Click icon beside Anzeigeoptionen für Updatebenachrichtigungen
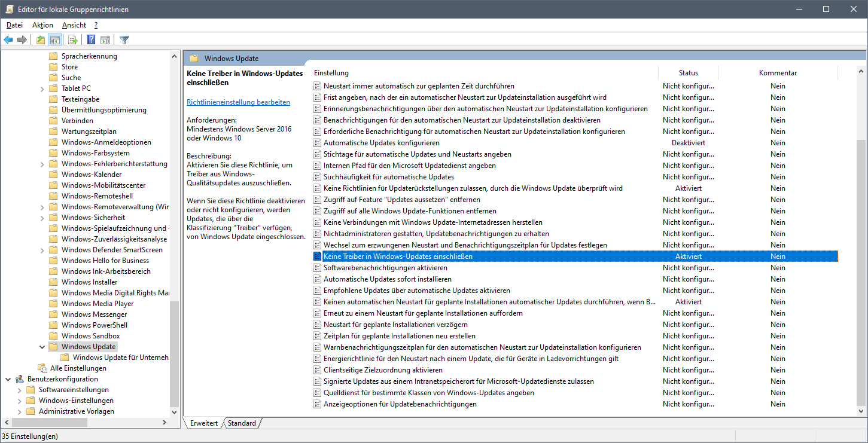Screen dimensions: 868x443 click(318, 404)
